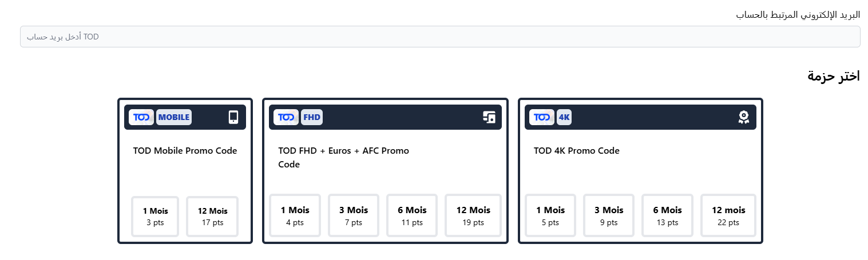Click the TOD logo in the Mobile card
The height and width of the screenshot is (260, 868).
[141, 117]
